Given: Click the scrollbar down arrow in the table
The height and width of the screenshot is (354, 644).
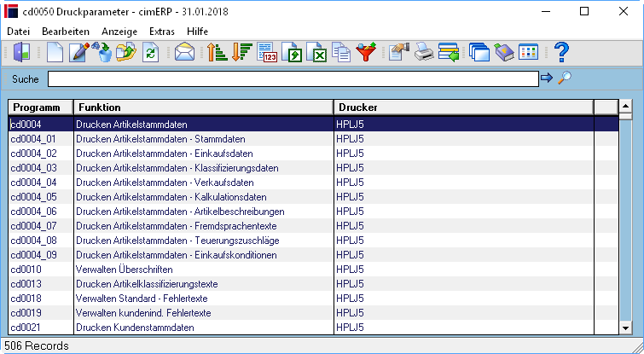Looking at the screenshot, I should click(x=625, y=328).
